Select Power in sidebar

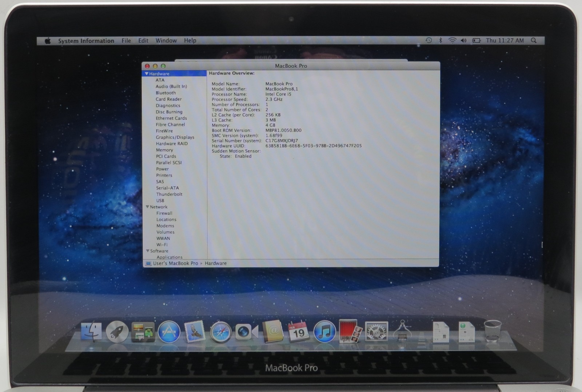tap(163, 169)
